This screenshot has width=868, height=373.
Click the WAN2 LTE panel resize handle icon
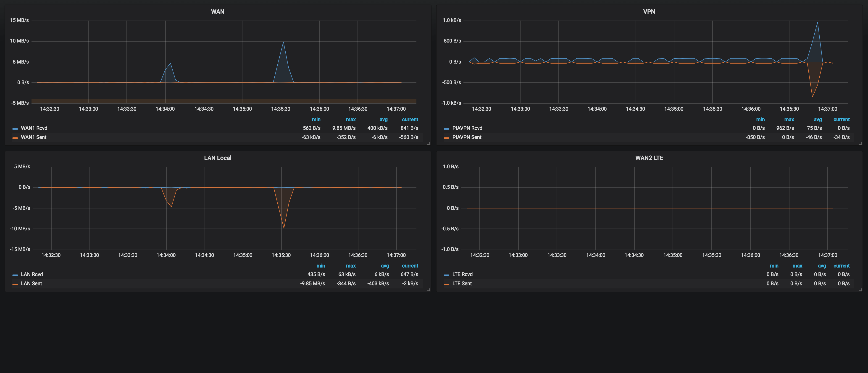click(860, 290)
